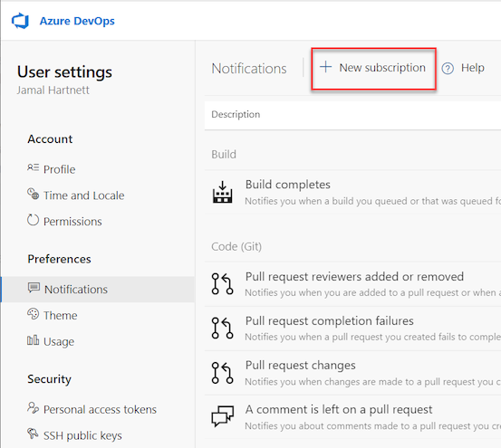Viewport: 501px width, 448px height.
Task: Click the Build completes factory icon
Action: [x=222, y=192]
